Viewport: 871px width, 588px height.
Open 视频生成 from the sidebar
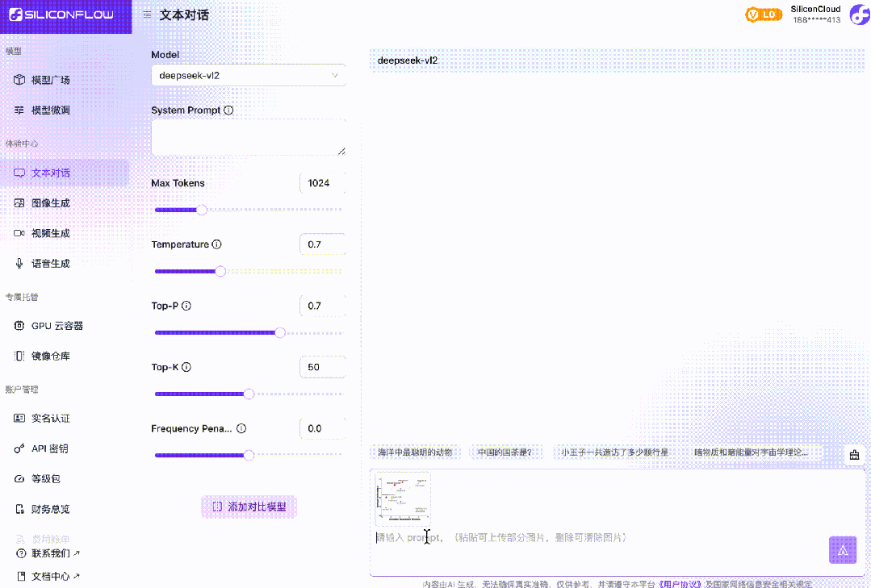click(x=48, y=232)
